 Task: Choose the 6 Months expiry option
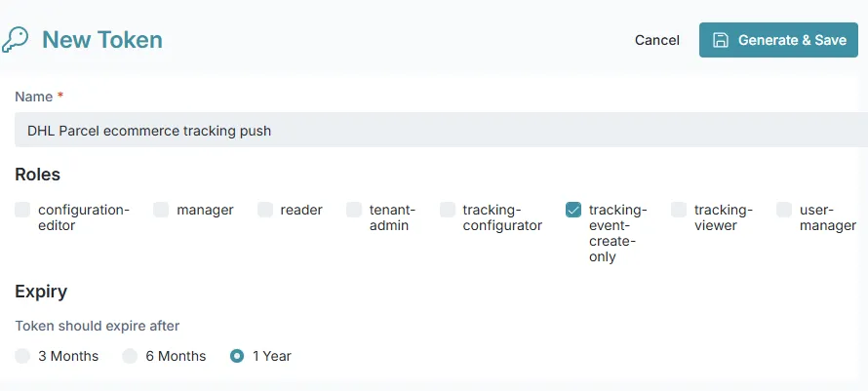[130, 356]
